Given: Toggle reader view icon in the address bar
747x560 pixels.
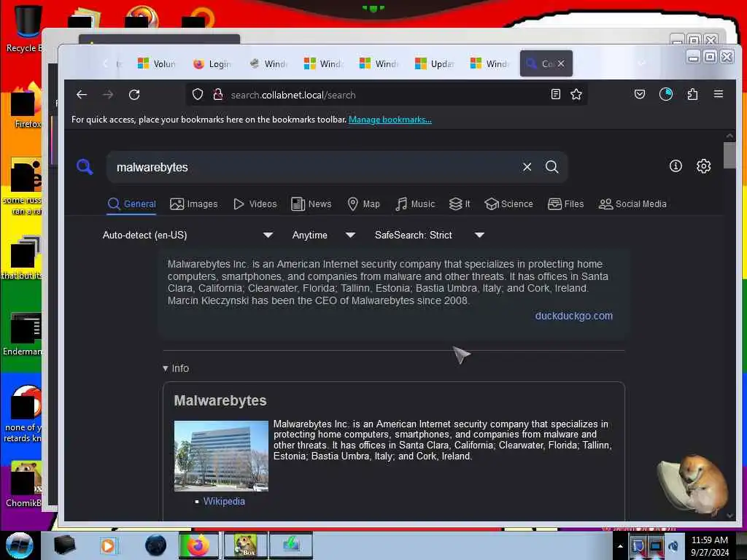Looking at the screenshot, I should coord(555,94).
